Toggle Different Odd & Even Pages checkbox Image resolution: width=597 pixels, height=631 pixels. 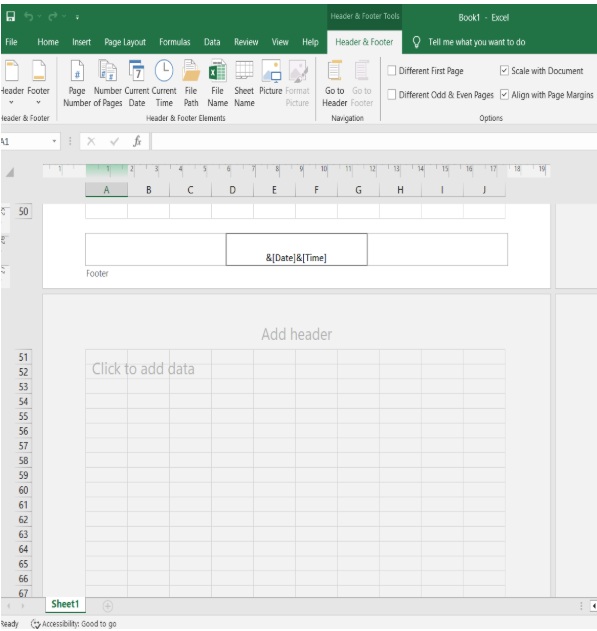[391, 95]
